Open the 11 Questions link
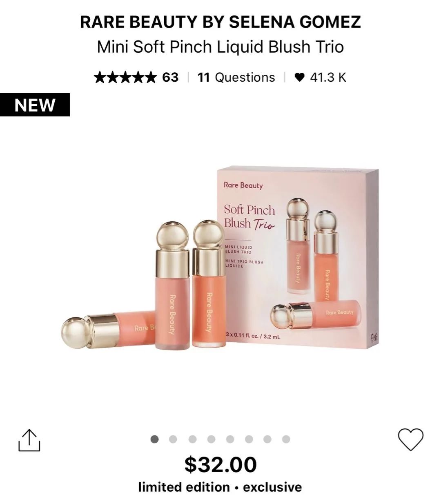 point(236,77)
